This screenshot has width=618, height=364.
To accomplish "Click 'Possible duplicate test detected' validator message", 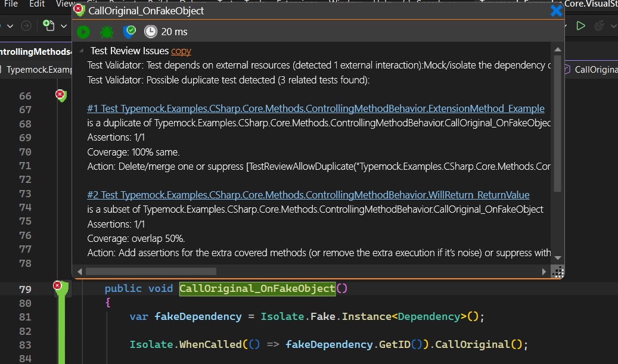I will point(228,80).
